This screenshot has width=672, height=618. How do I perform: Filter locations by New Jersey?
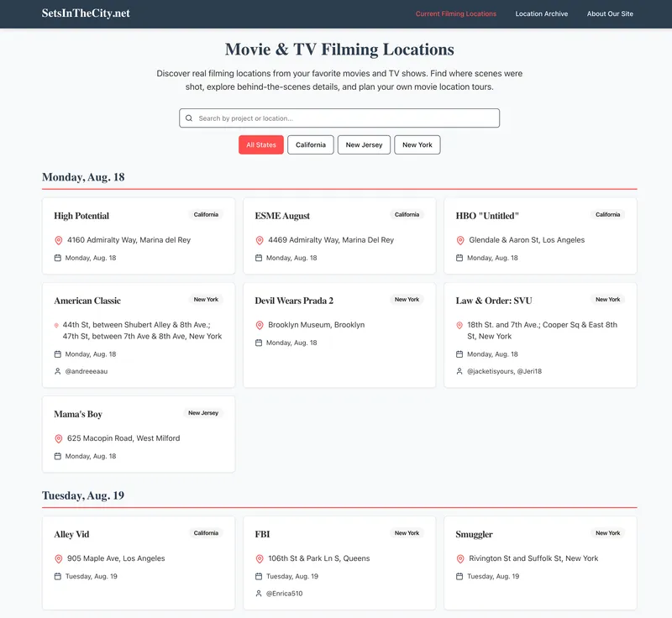[364, 145]
